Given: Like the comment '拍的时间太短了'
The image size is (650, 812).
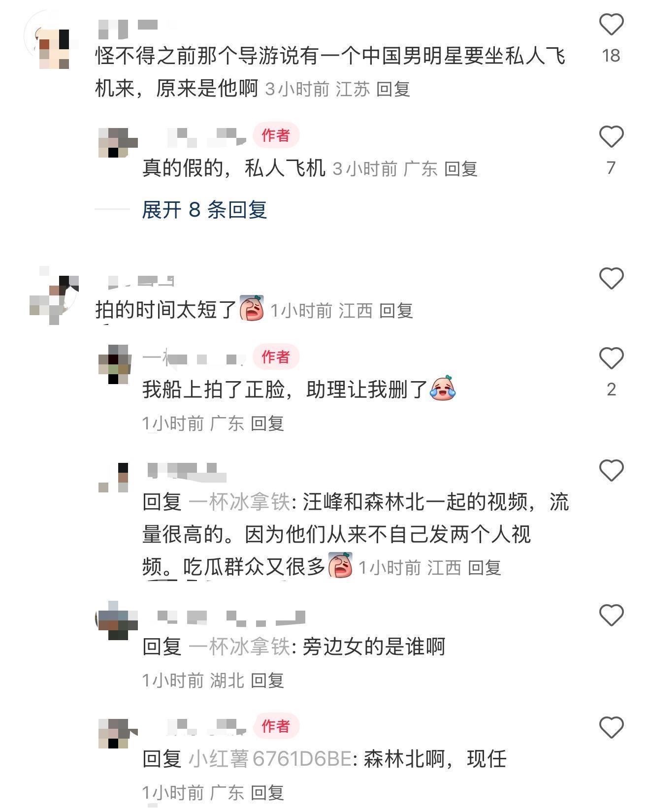Looking at the screenshot, I should [611, 278].
